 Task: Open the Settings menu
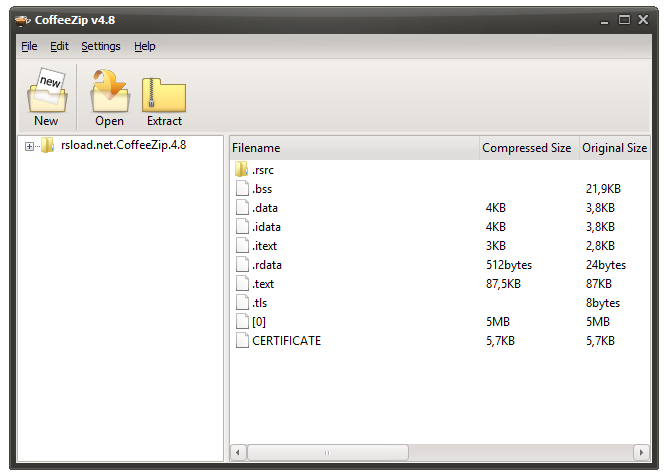[101, 46]
